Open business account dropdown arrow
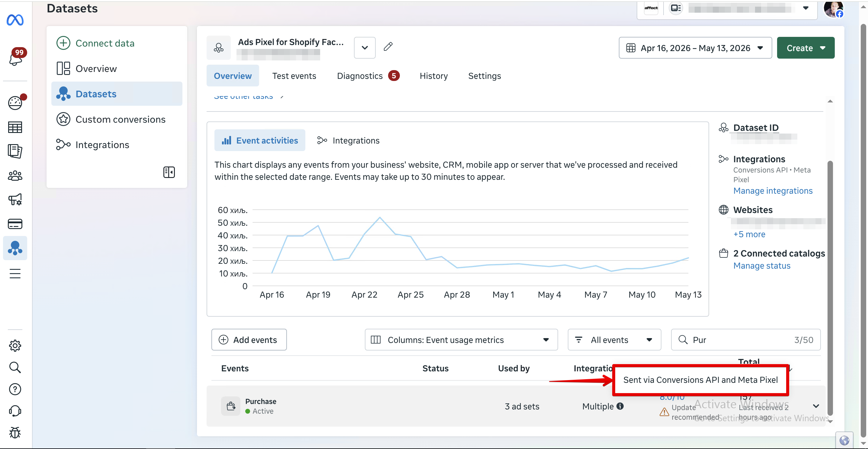The width and height of the screenshot is (868, 449). tap(806, 8)
